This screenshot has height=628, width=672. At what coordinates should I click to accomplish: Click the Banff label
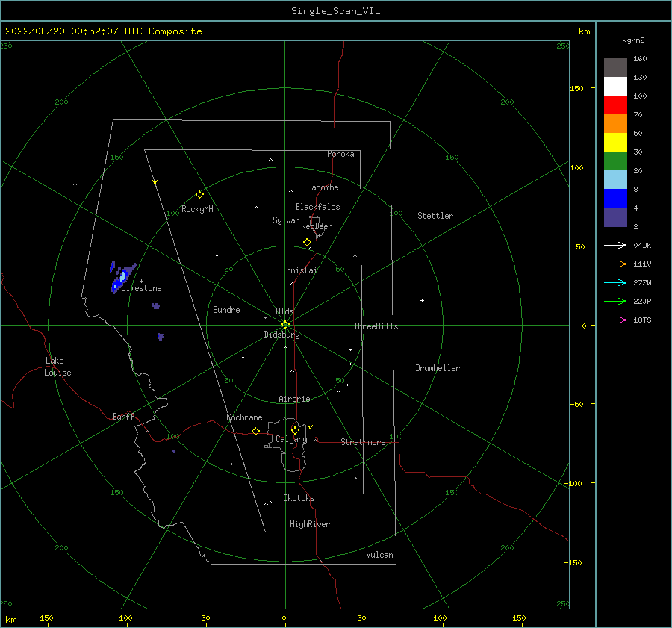(x=123, y=417)
